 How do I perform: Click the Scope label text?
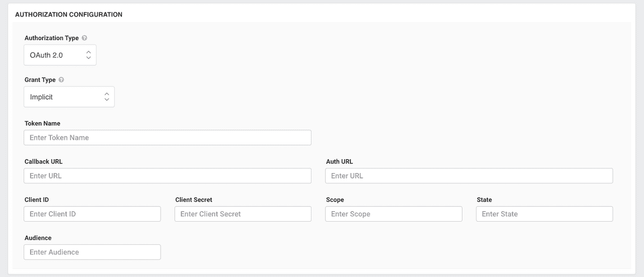click(335, 200)
